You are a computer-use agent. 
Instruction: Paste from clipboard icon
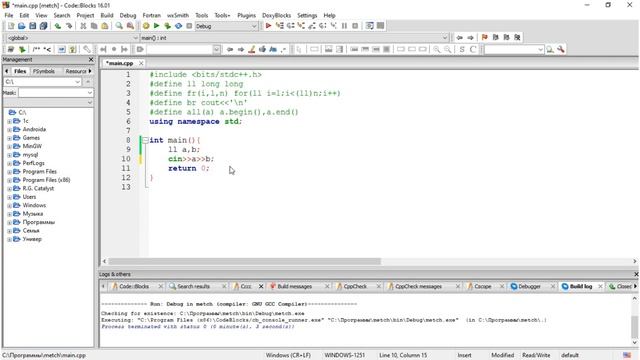[104, 26]
